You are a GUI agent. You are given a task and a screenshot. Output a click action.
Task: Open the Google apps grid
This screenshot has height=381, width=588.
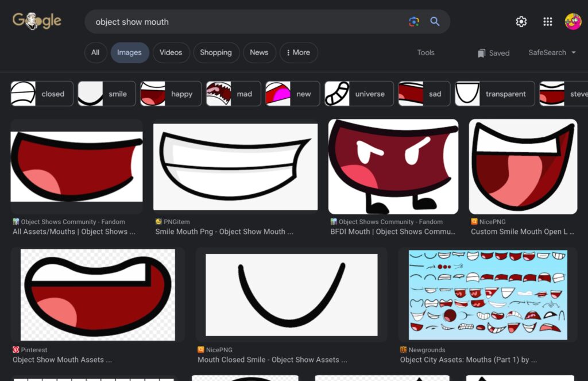(x=547, y=22)
